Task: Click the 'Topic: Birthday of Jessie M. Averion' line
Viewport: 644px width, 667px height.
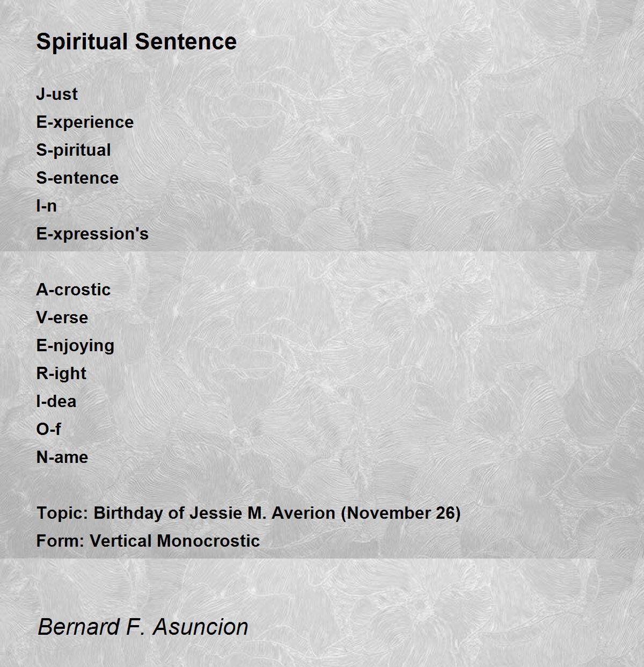Action: [x=248, y=513]
